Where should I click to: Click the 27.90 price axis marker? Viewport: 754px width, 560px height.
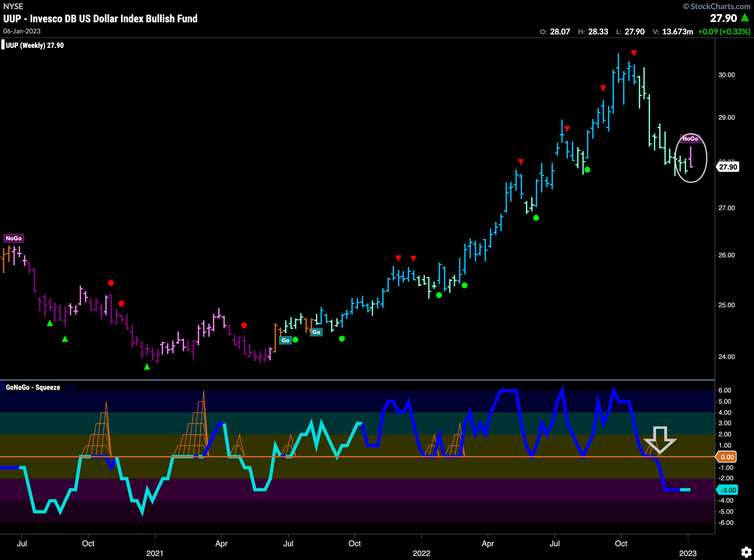pos(728,167)
